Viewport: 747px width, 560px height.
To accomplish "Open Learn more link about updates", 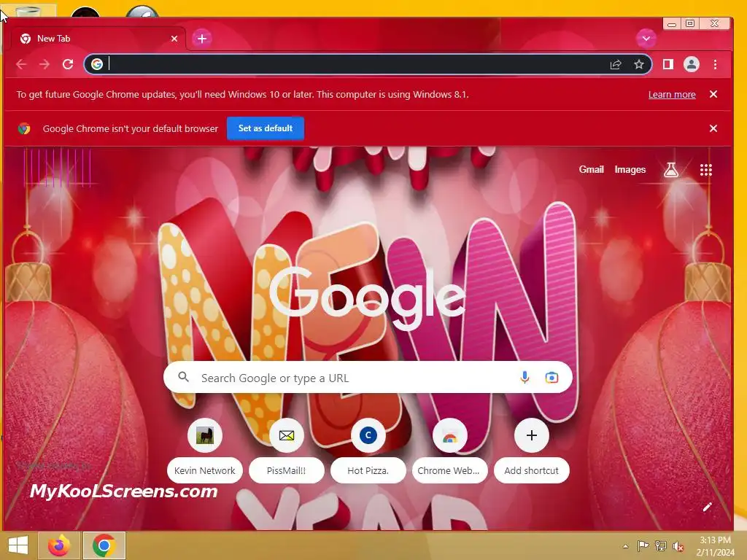I will coord(672,94).
